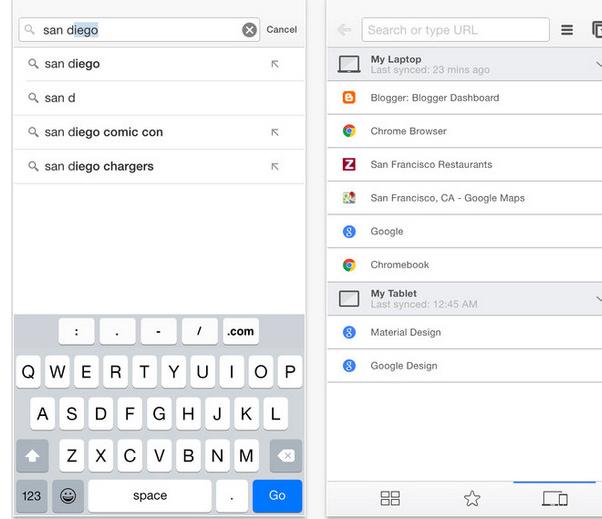This screenshot has height=519, width=602.
Task: Tap the fill arrow next to san diego chargers
Action: click(x=275, y=166)
